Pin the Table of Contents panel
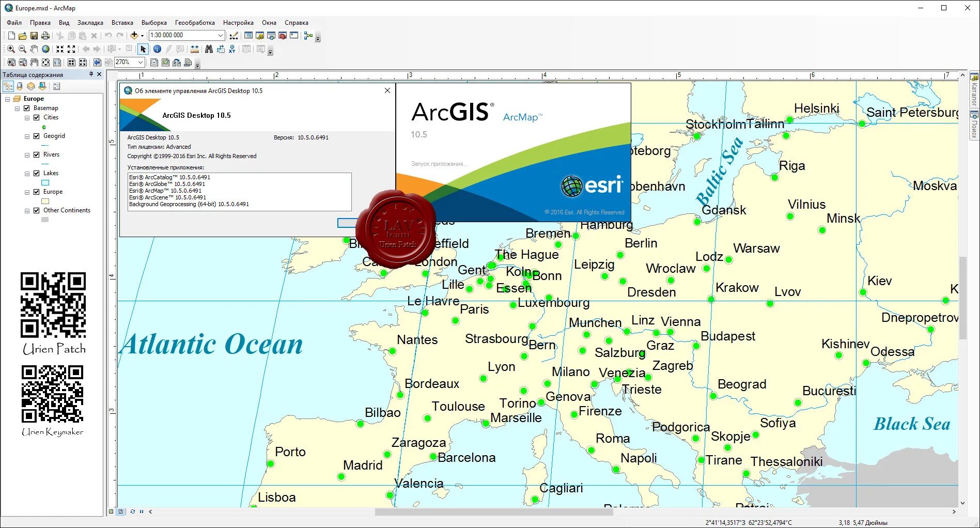The height and width of the screenshot is (528, 980). point(91,74)
